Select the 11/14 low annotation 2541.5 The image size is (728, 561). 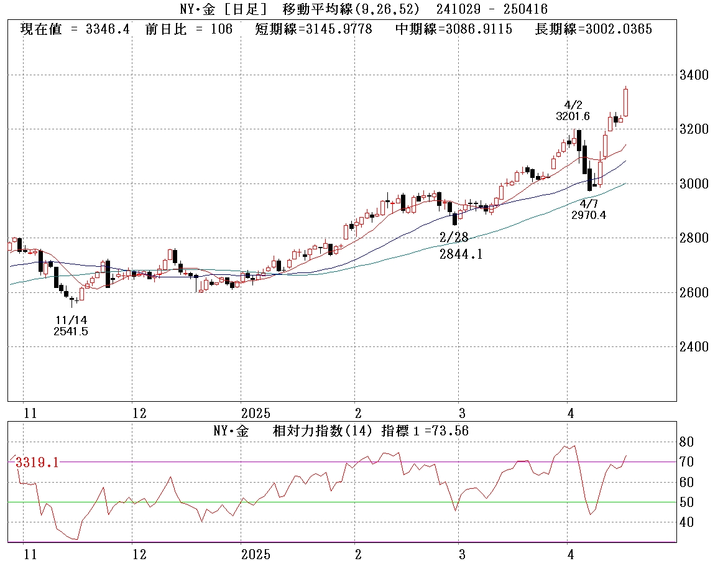tap(70, 331)
